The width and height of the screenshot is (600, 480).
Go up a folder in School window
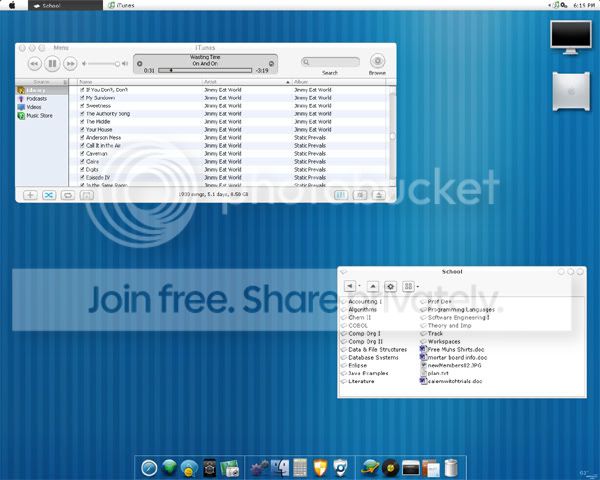click(x=373, y=286)
